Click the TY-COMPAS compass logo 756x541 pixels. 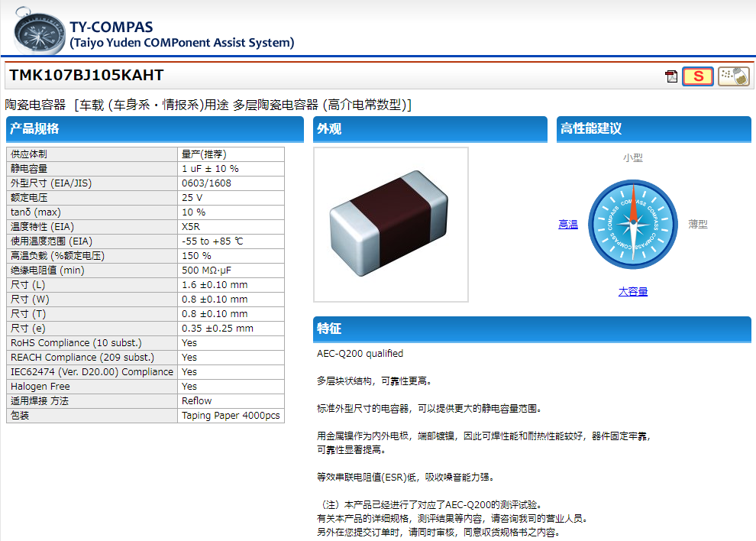click(x=38, y=29)
